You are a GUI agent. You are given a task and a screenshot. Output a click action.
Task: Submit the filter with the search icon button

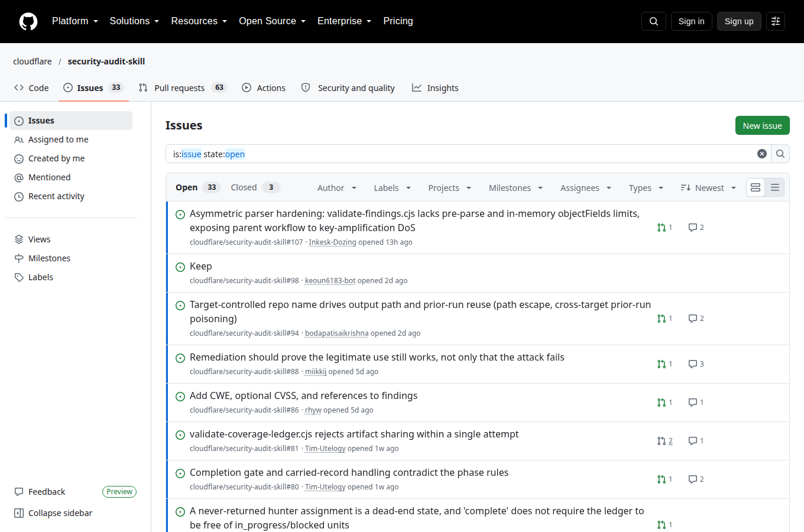coord(780,154)
